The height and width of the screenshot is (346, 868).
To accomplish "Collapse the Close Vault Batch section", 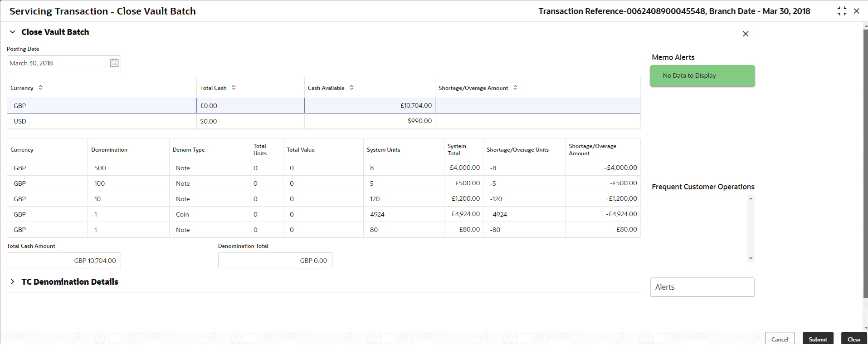I will pos(13,32).
